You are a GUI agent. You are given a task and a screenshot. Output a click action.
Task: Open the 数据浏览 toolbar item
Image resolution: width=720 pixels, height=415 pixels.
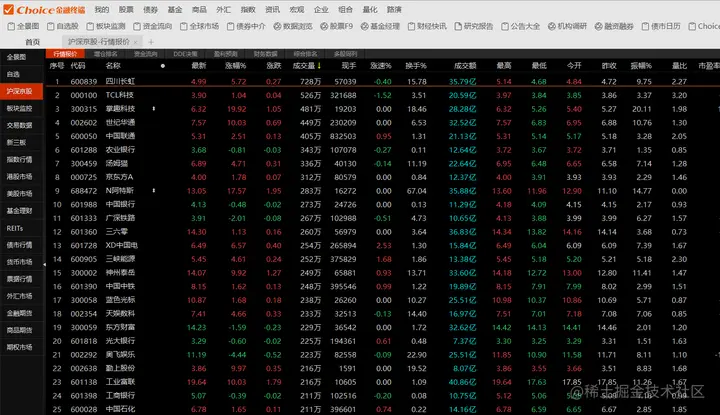click(293, 27)
